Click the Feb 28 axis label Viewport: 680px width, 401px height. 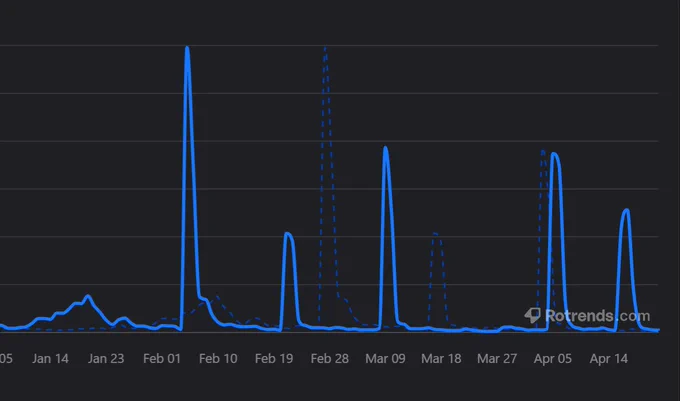point(330,359)
